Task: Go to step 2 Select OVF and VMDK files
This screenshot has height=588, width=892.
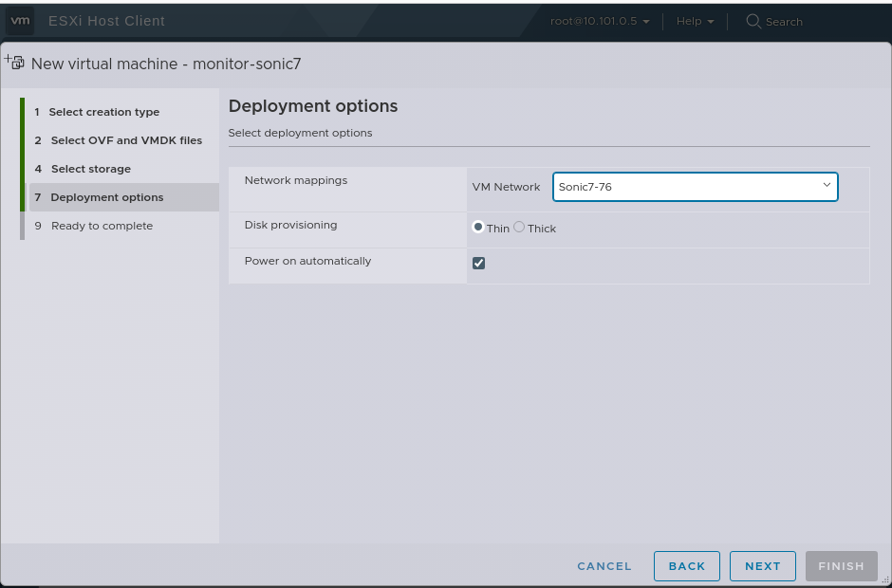Action: tap(126, 140)
